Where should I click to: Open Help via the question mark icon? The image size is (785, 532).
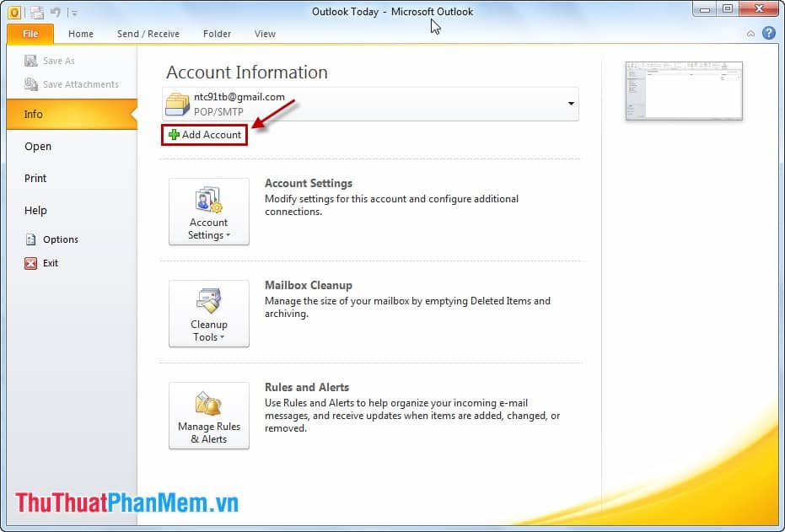tap(768, 33)
